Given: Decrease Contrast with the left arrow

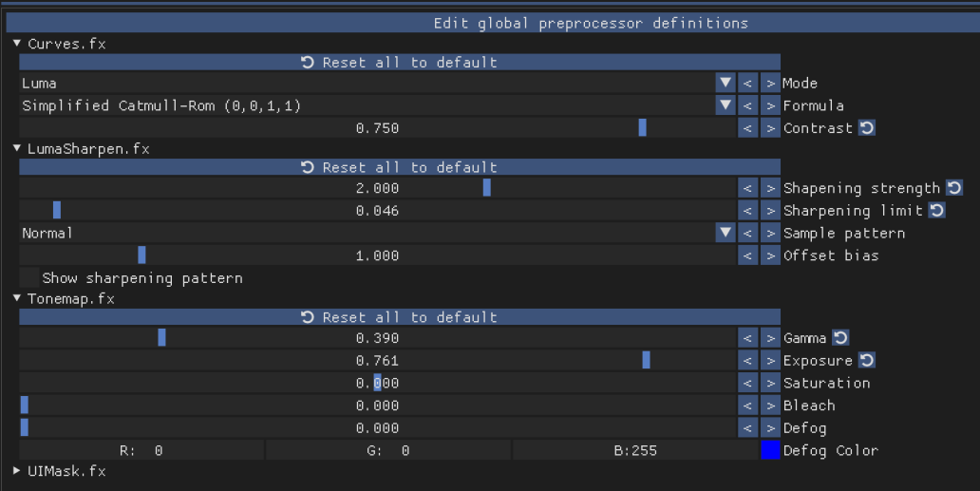Looking at the screenshot, I should coord(747,128).
